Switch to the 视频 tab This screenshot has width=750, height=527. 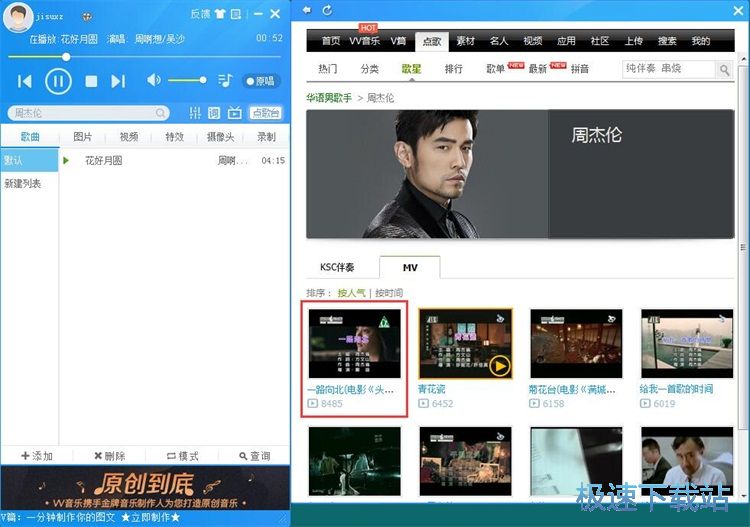tap(129, 137)
